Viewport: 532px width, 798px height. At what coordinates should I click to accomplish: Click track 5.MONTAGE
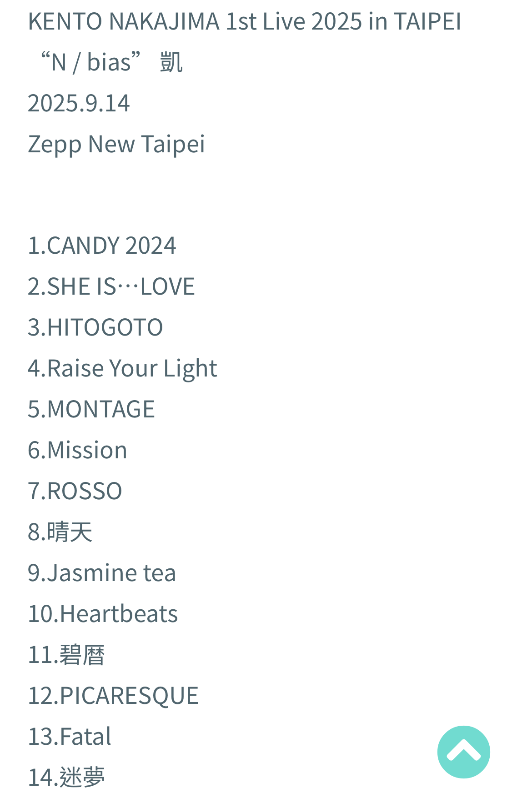pos(91,409)
